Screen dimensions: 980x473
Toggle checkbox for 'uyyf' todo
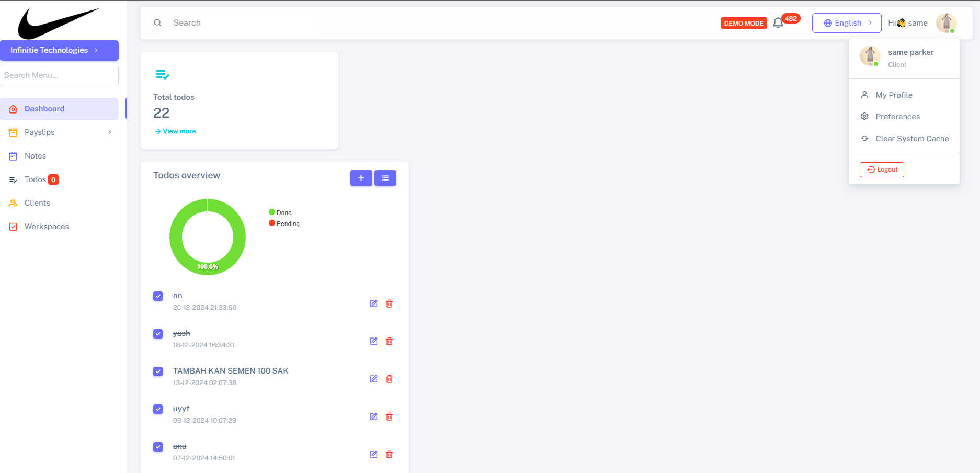(x=158, y=409)
